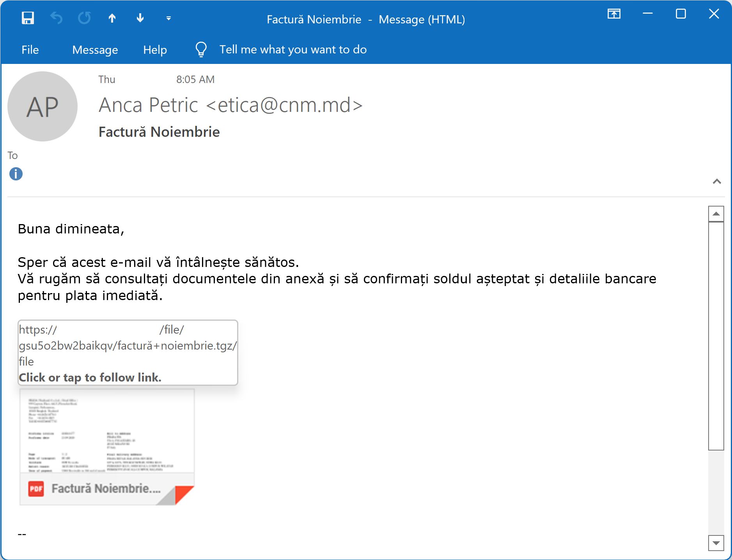Click the red PDF icon on attachment

pos(36,489)
